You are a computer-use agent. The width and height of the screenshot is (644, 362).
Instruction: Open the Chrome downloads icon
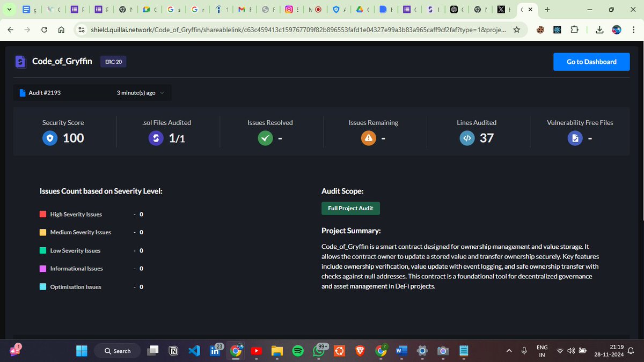click(x=599, y=30)
